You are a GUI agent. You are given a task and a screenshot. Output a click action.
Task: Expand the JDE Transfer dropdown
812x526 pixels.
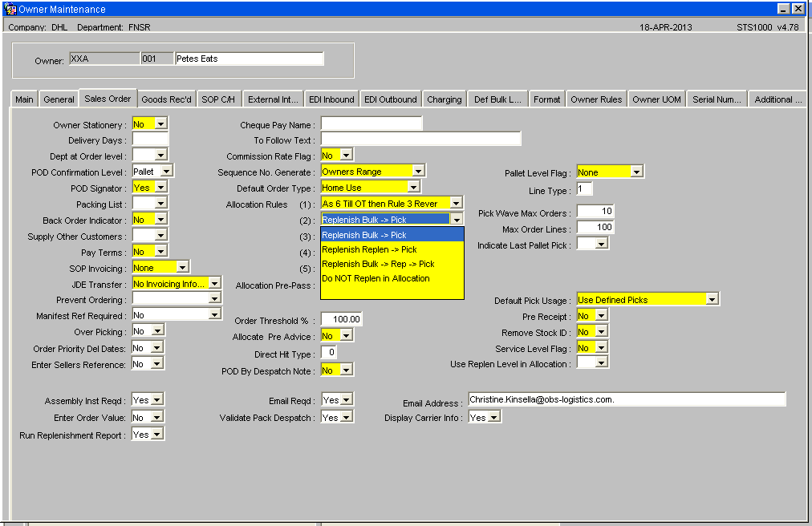click(x=214, y=283)
